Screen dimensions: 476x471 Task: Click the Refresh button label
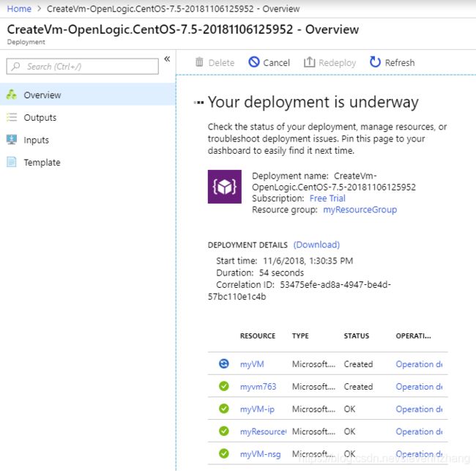[x=400, y=62]
